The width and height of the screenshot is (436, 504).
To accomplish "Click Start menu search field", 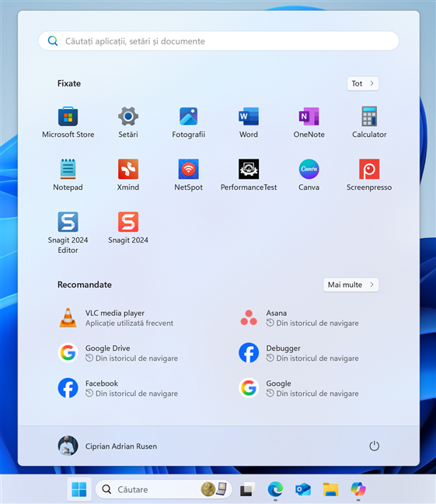I will (x=218, y=40).
